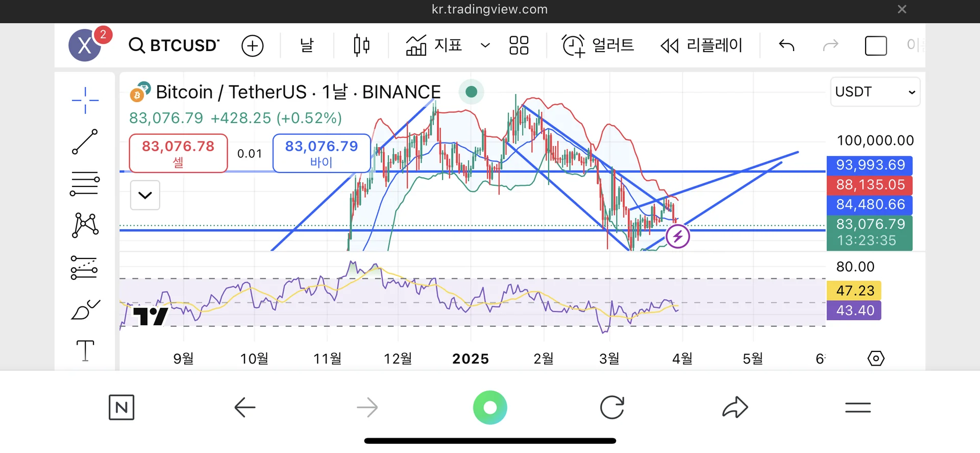Viewport: 980px width, 453px height.
Task: Go forward in browser navigation
Action: 367,408
